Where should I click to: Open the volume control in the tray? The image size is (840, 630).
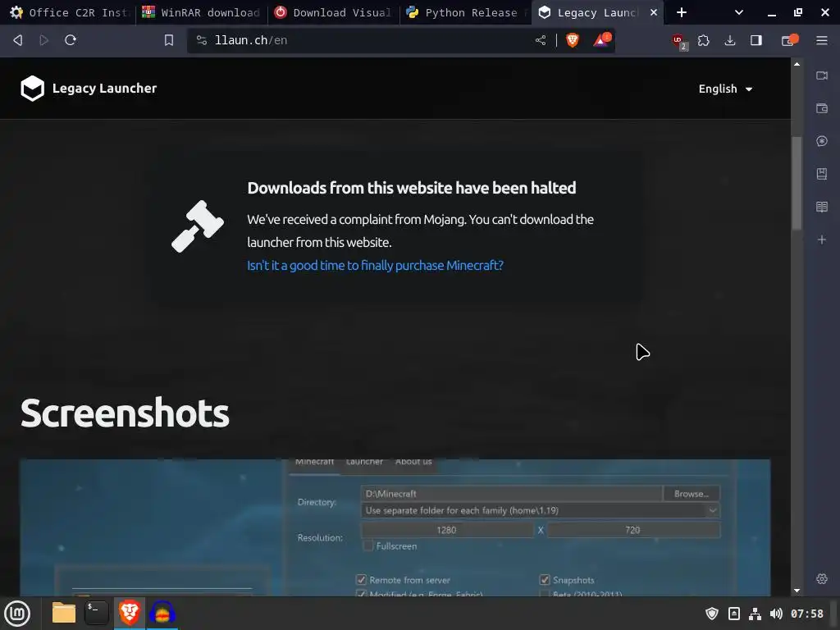click(x=776, y=614)
